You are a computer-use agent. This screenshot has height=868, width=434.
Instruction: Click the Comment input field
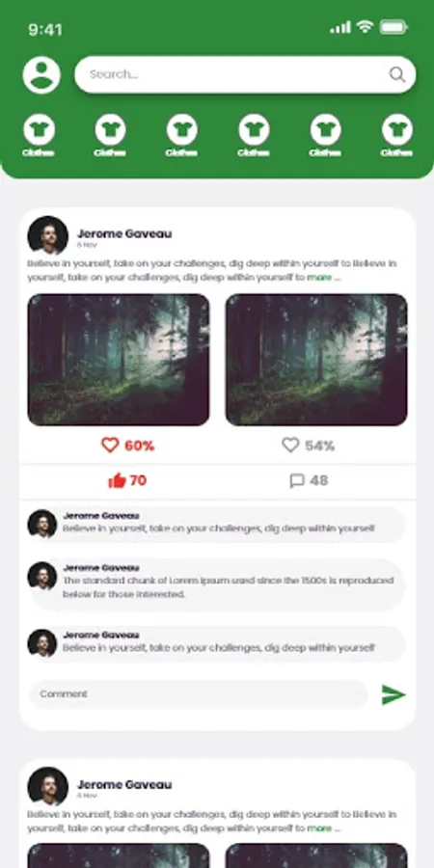coord(199,694)
